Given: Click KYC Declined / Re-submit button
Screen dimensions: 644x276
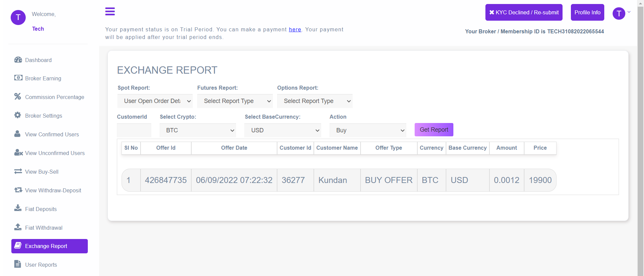Looking at the screenshot, I should click(524, 12).
